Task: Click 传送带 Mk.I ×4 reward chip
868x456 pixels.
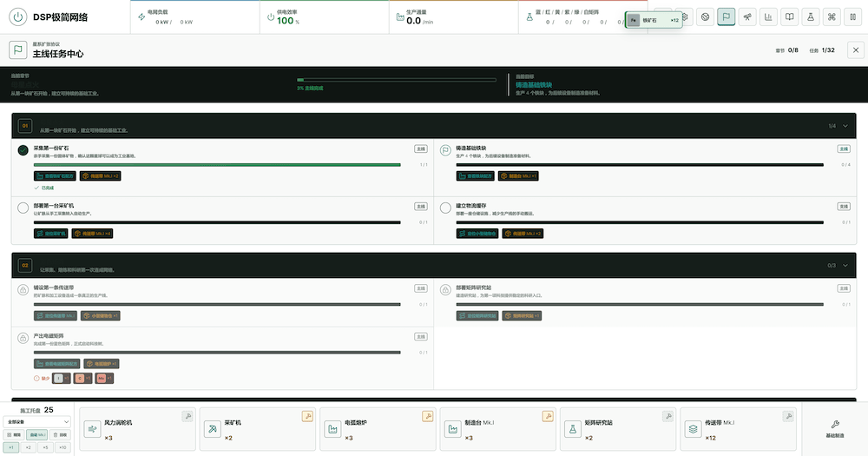Action: point(93,234)
